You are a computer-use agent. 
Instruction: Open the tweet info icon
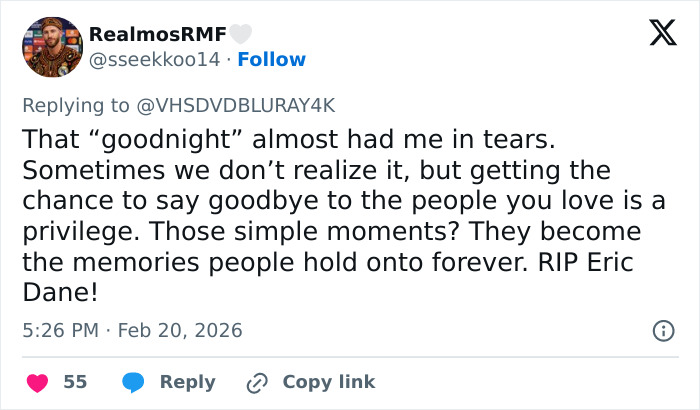661,329
